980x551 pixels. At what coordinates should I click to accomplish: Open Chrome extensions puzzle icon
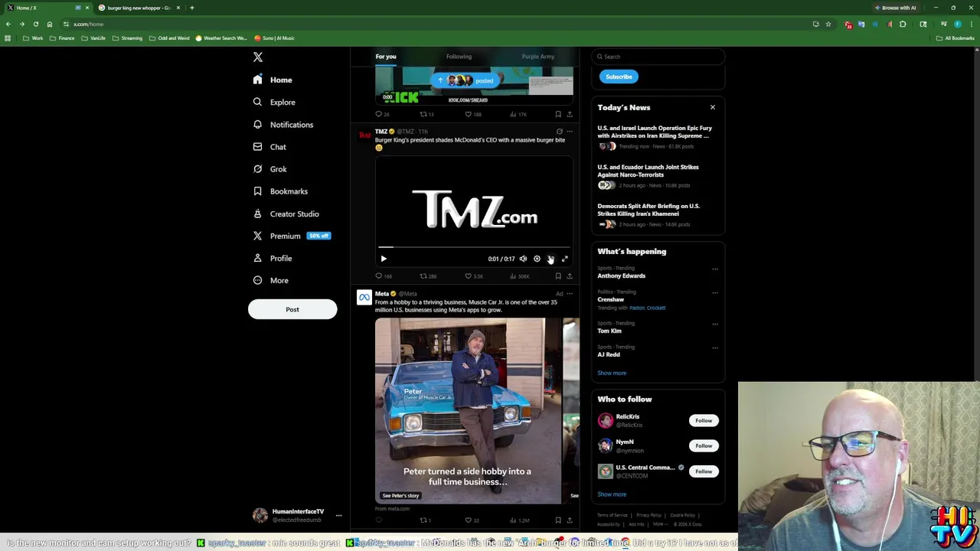(903, 24)
